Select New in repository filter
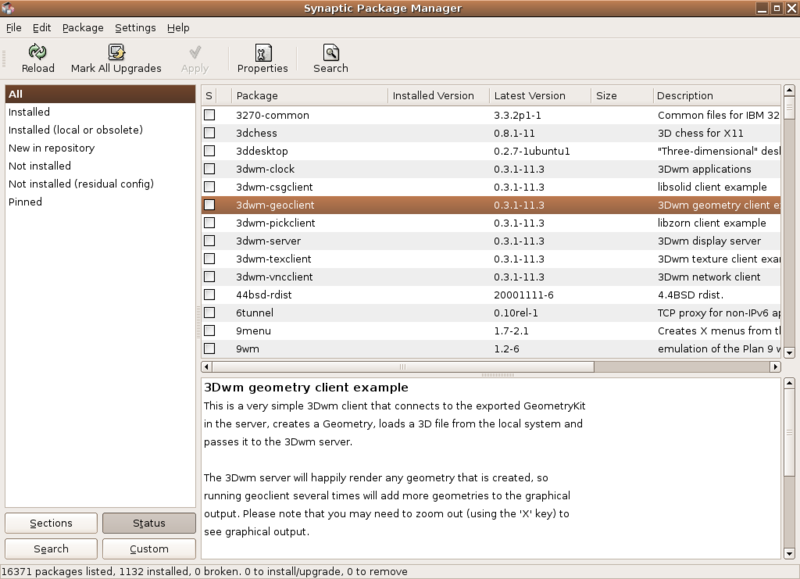This screenshot has width=800, height=579. [x=100, y=148]
